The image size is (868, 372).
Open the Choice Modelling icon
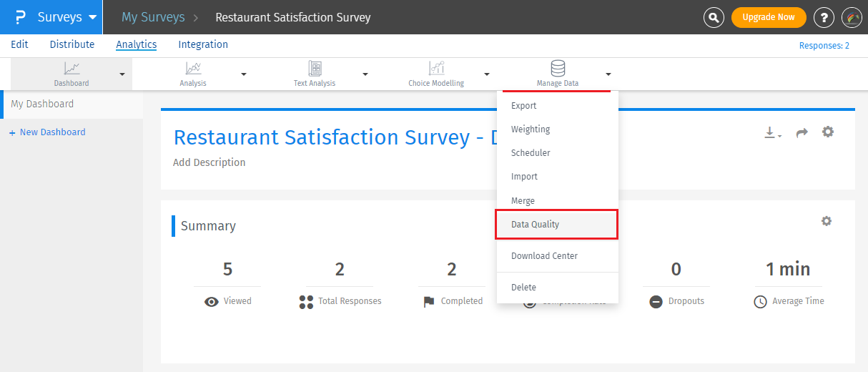436,69
